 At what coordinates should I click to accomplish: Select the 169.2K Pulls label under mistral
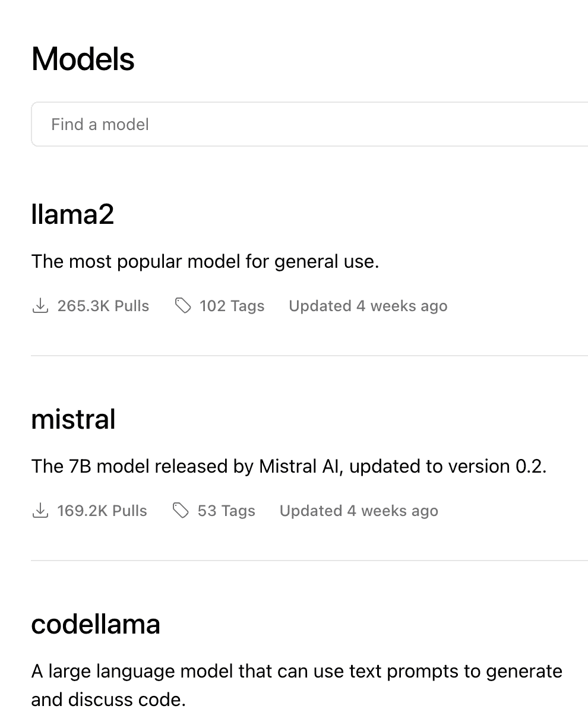point(102,511)
